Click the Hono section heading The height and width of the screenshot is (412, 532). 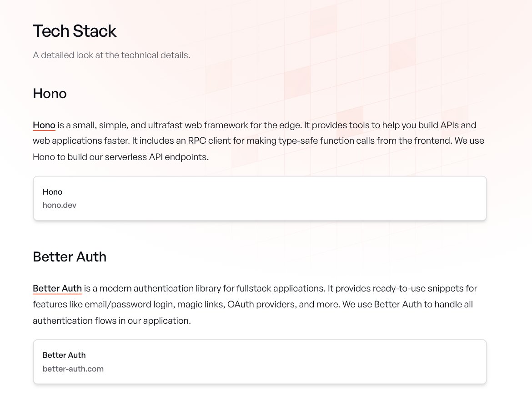tap(50, 94)
